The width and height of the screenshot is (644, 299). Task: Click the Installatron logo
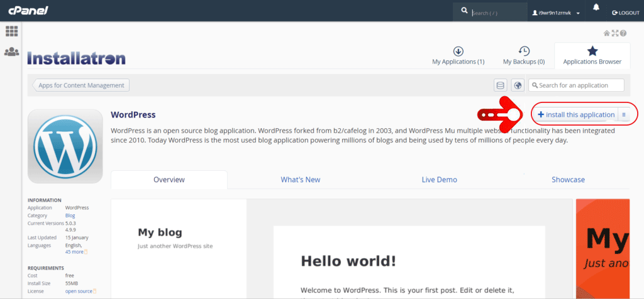76,58
